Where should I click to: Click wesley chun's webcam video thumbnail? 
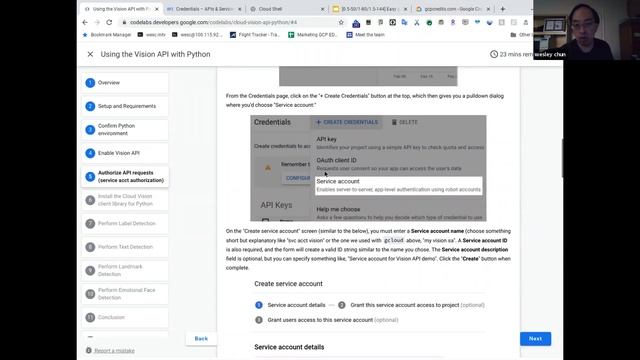pos(587,30)
